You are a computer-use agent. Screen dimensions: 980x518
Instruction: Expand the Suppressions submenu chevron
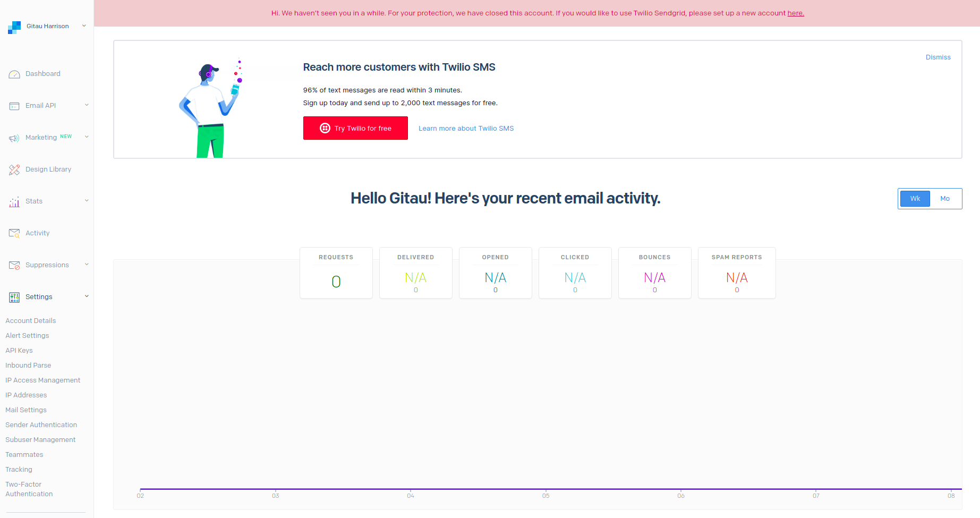pos(87,264)
